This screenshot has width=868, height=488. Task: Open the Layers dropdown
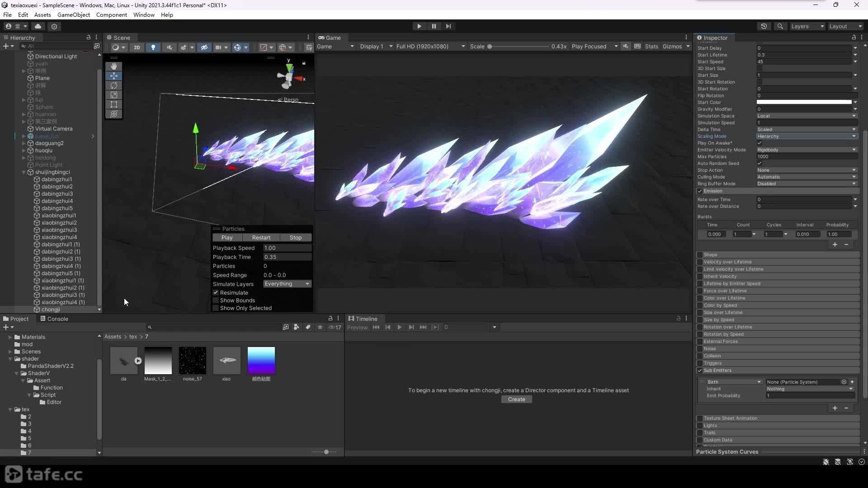(807, 26)
